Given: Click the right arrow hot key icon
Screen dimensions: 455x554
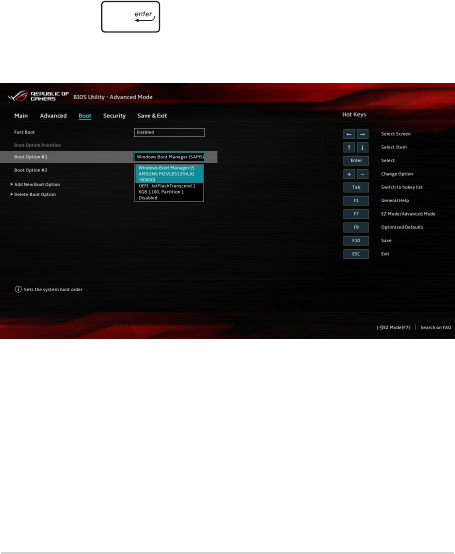Looking at the screenshot, I should click(x=362, y=134).
